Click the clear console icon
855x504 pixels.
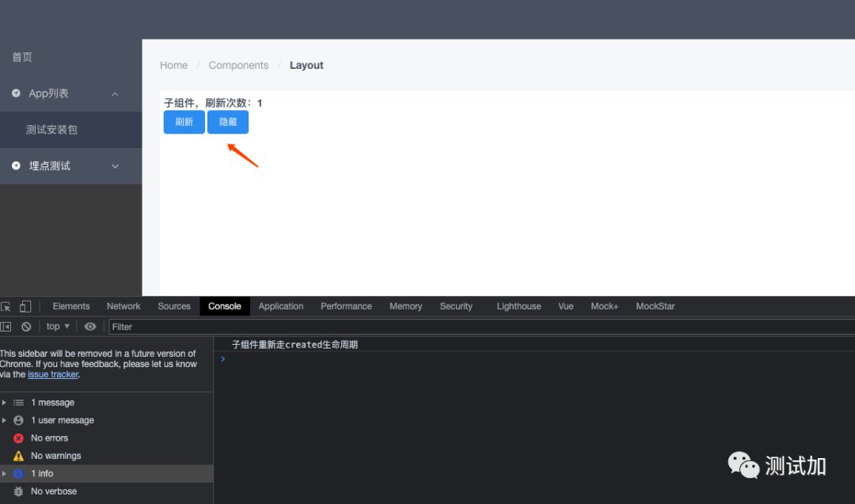pyautogui.click(x=26, y=327)
